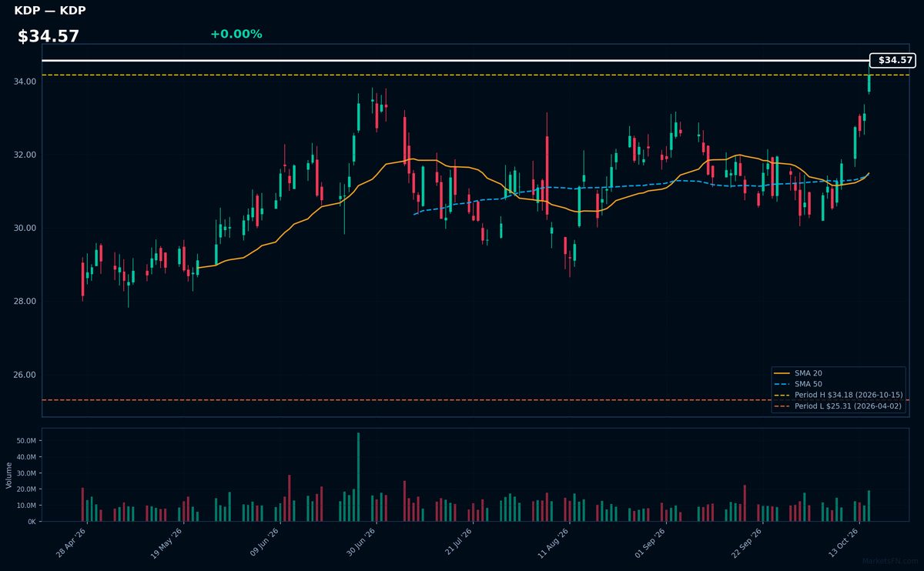924x571 pixels.
Task: Click the 40.0M volume axis label
Action: (26, 457)
